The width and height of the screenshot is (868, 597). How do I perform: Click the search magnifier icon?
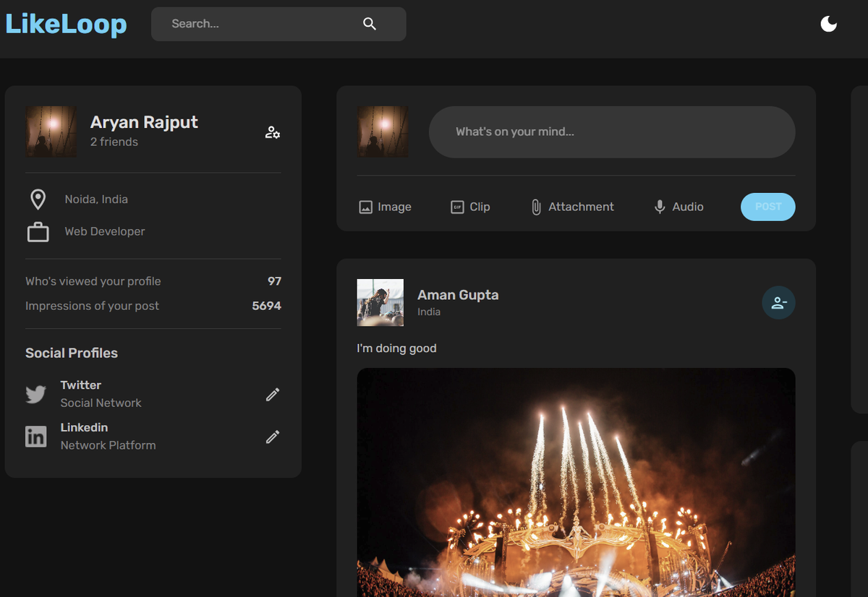pyautogui.click(x=370, y=24)
